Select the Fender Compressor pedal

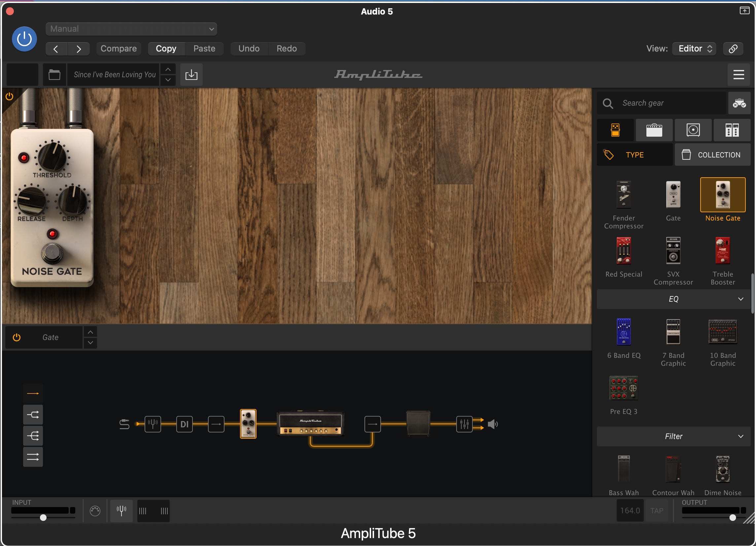(x=624, y=205)
